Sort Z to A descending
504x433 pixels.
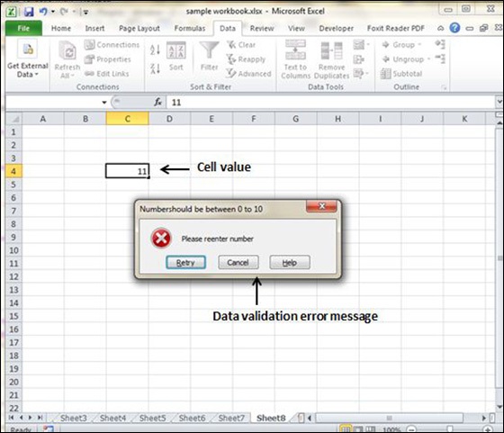pos(155,68)
